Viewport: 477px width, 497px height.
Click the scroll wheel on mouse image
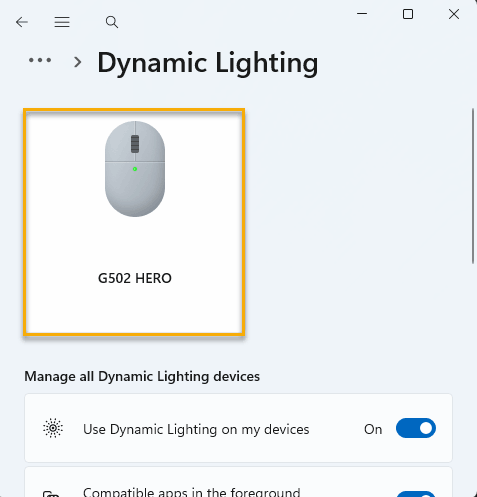(x=135, y=144)
